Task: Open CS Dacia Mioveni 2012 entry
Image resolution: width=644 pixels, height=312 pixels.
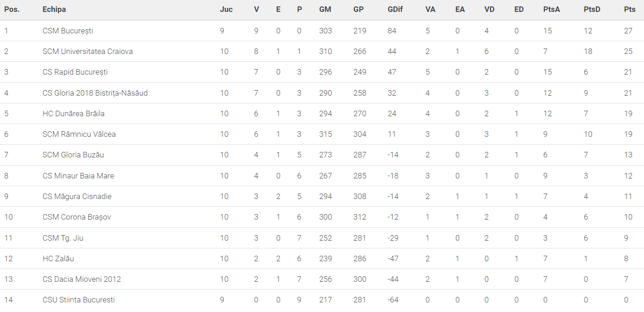Action: click(81, 279)
